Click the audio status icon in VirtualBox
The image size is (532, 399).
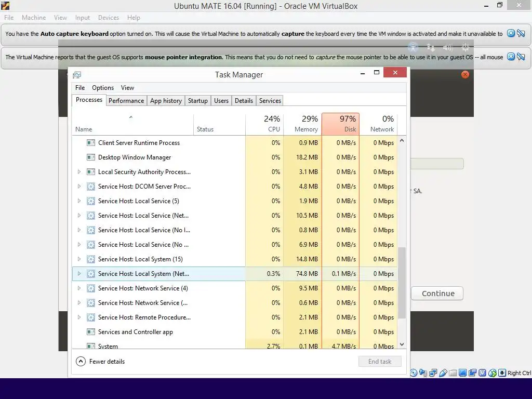pos(423,373)
